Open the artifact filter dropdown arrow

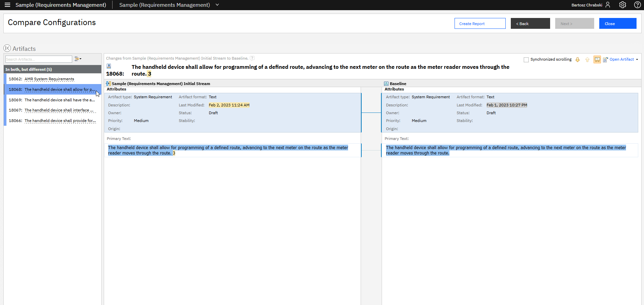click(80, 59)
